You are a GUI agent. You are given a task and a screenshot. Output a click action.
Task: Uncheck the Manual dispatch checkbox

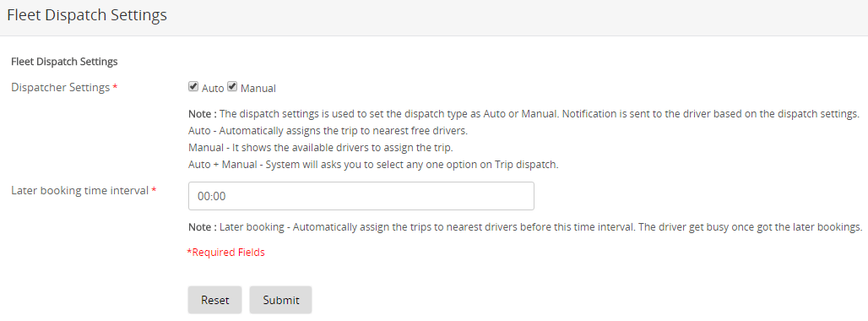(x=232, y=86)
